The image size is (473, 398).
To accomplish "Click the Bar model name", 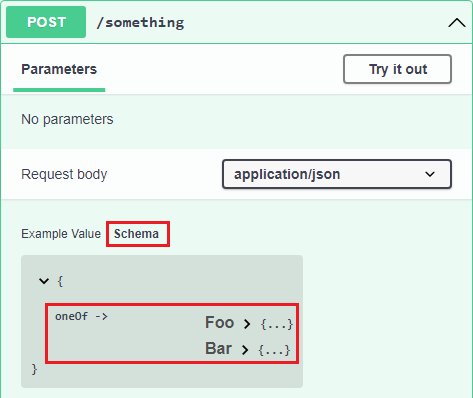I will click(218, 349).
